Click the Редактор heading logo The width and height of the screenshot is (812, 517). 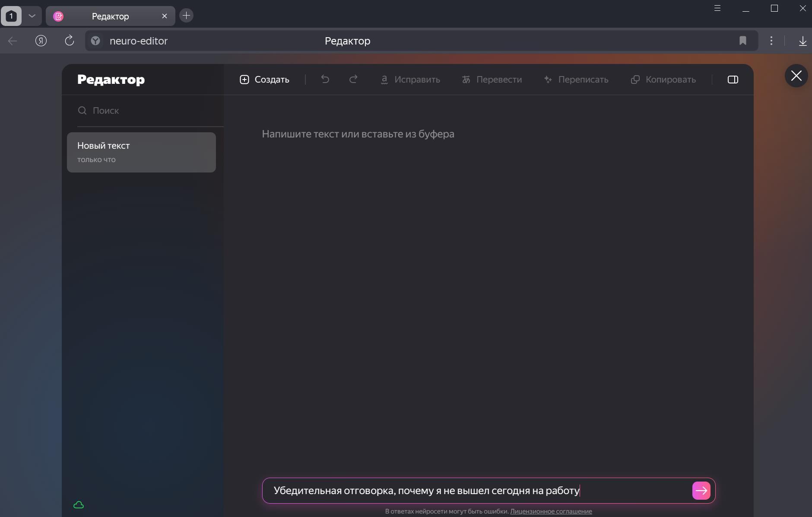tap(111, 80)
